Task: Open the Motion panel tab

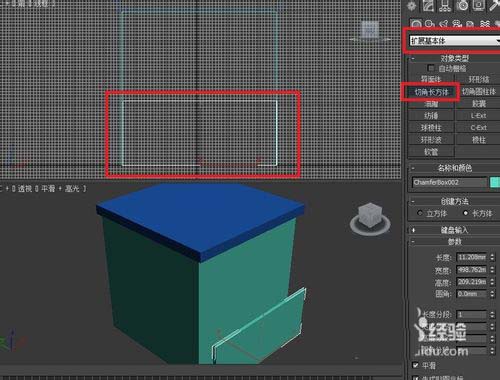Action: (x=462, y=6)
